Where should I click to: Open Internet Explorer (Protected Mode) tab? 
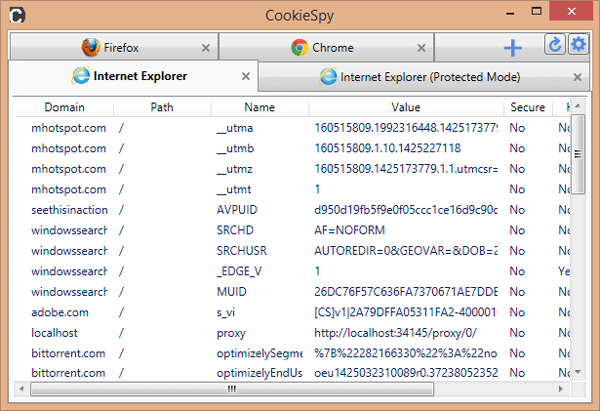click(x=424, y=77)
